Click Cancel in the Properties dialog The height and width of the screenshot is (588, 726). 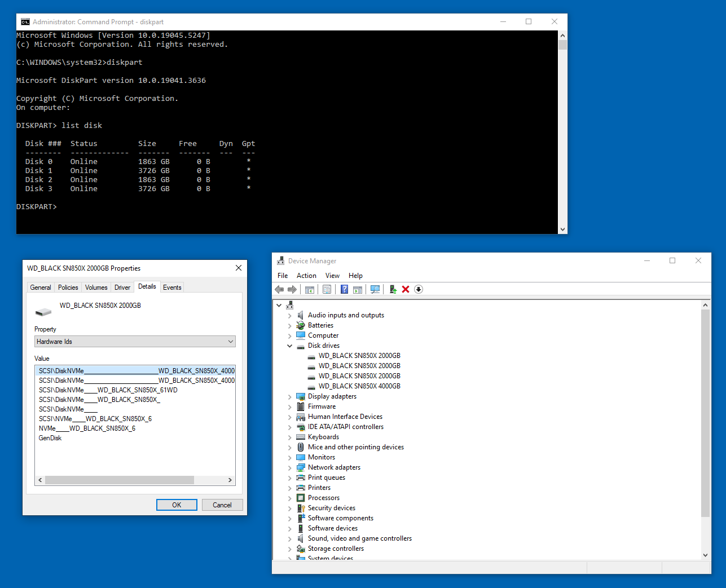point(222,505)
